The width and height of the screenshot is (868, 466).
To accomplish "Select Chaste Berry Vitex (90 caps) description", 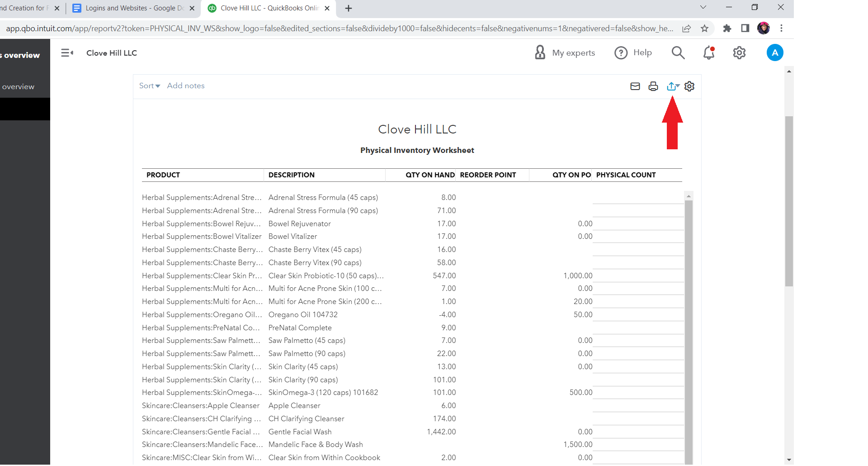I will click(315, 263).
